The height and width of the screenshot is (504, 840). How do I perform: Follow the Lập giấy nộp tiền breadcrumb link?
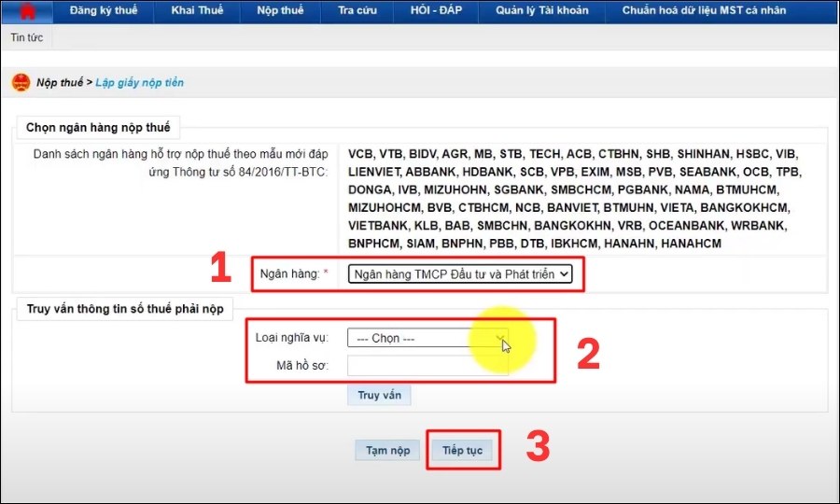click(139, 83)
